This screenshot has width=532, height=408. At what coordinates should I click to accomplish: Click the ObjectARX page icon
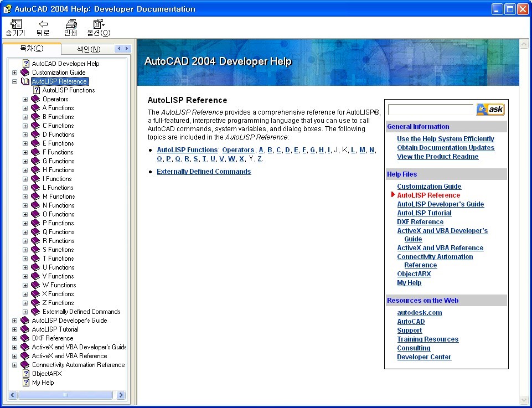coord(26,374)
